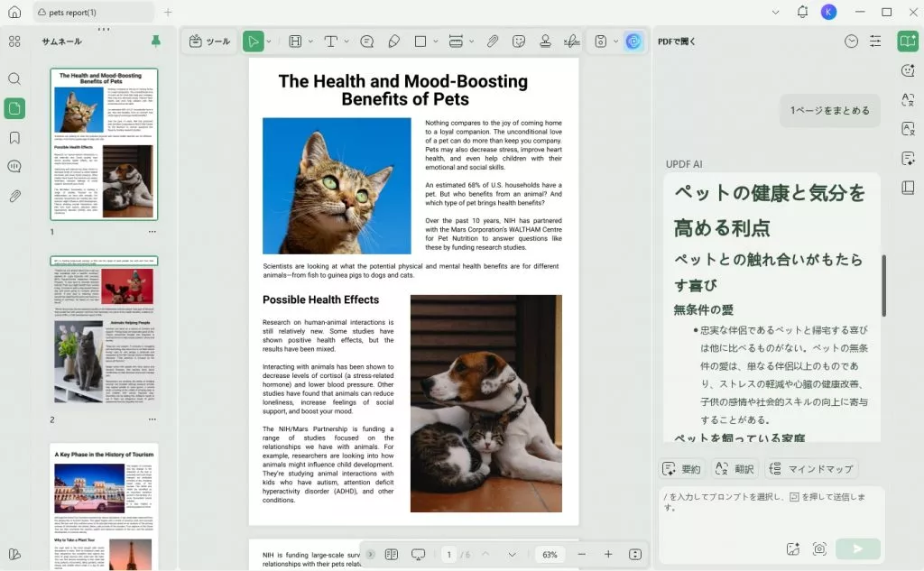This screenshot has width=924, height=571.
Task: Expand the T text tool dropdown
Action: click(346, 41)
